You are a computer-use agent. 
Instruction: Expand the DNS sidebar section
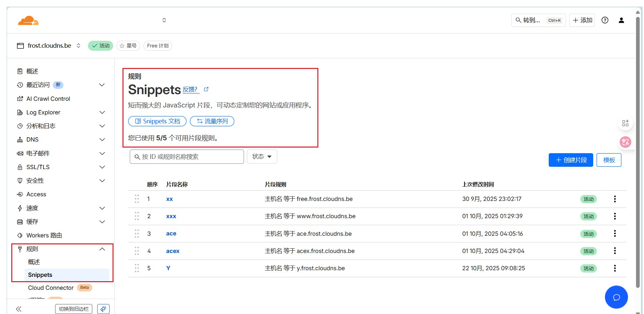[102, 140]
